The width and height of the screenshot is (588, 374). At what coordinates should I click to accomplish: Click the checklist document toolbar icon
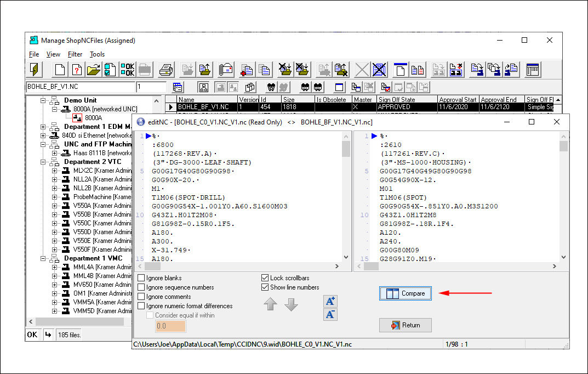(110, 70)
